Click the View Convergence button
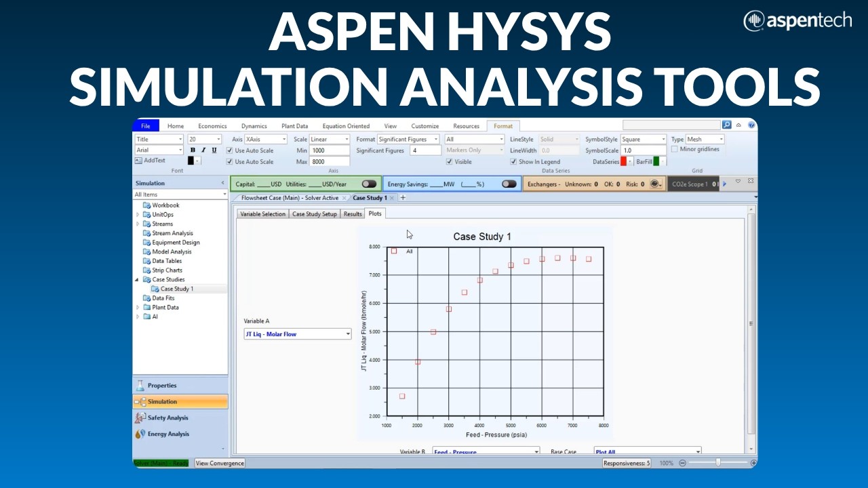 pyautogui.click(x=220, y=463)
